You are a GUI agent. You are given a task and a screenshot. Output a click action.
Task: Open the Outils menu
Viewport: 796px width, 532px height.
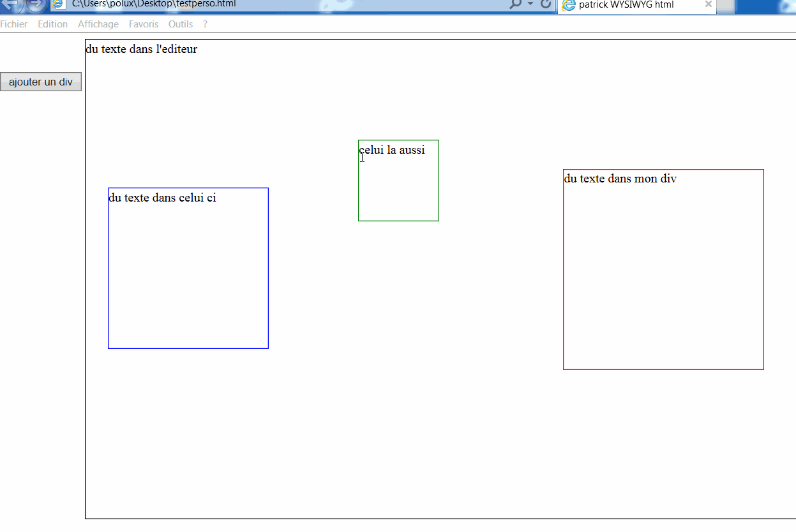pyautogui.click(x=181, y=24)
